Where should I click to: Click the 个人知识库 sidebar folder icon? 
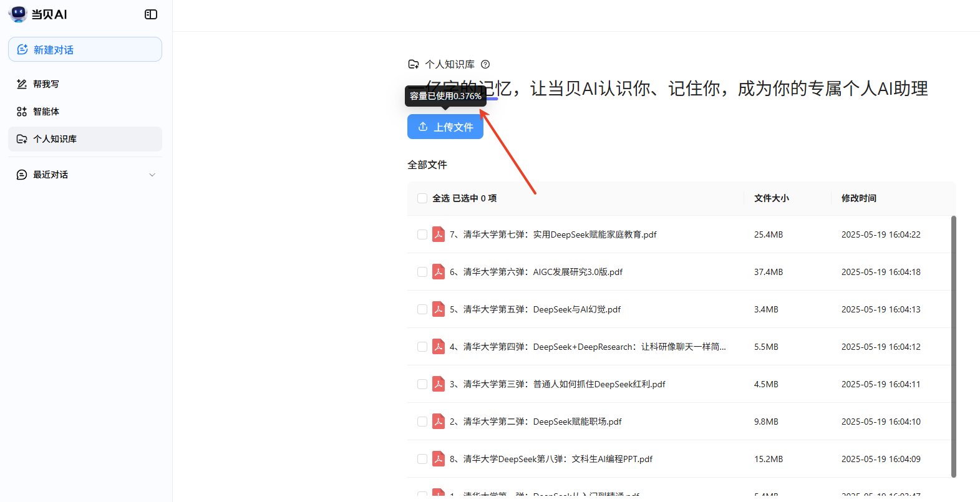(22, 139)
